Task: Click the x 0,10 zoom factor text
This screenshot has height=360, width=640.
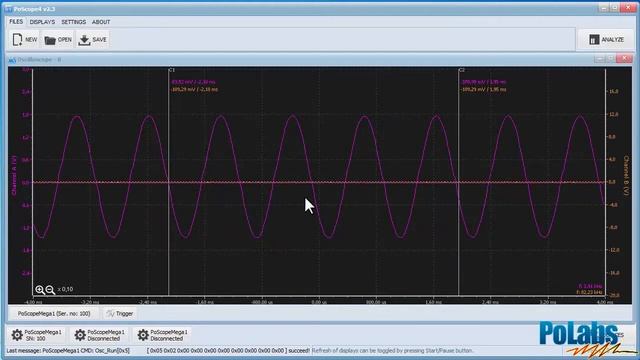Action: (65, 289)
